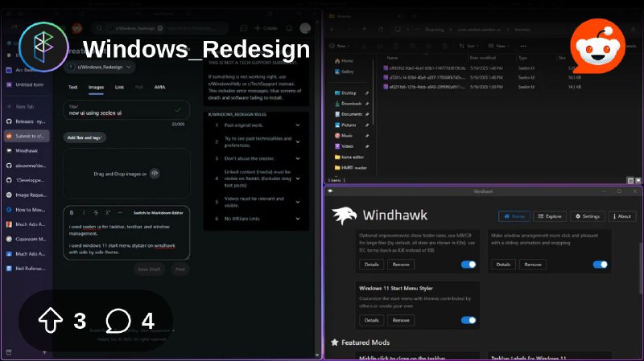Open Windhawk tab in Arc sidebar

(27, 150)
